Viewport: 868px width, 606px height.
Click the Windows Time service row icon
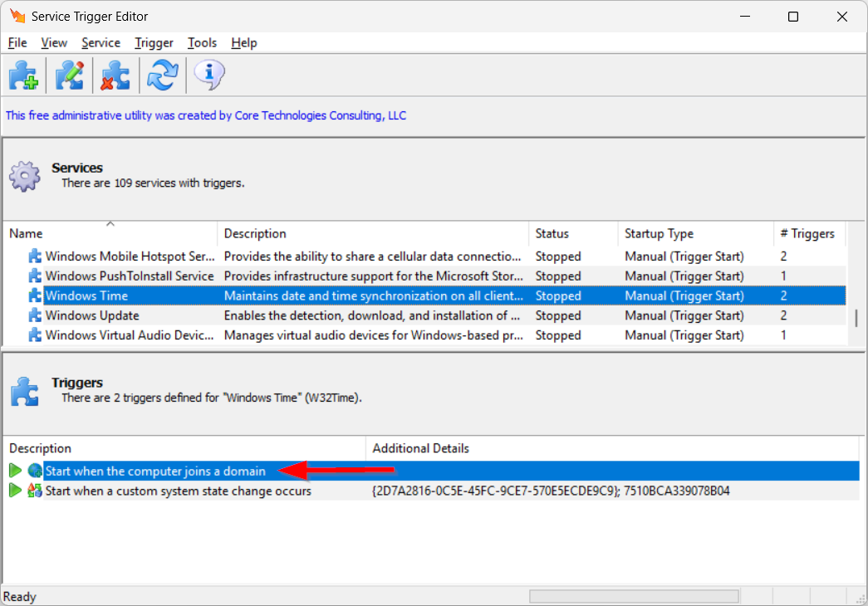click(35, 296)
